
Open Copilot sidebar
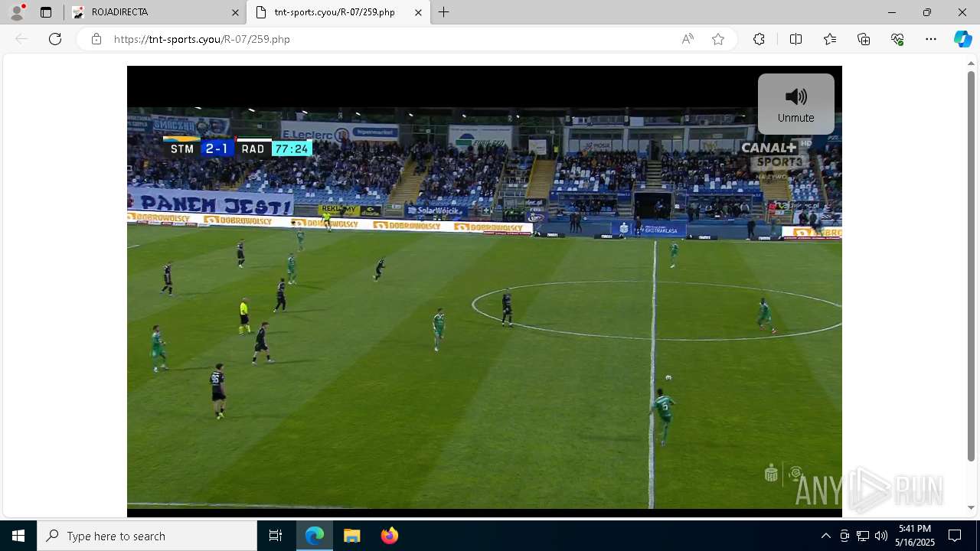[x=962, y=39]
